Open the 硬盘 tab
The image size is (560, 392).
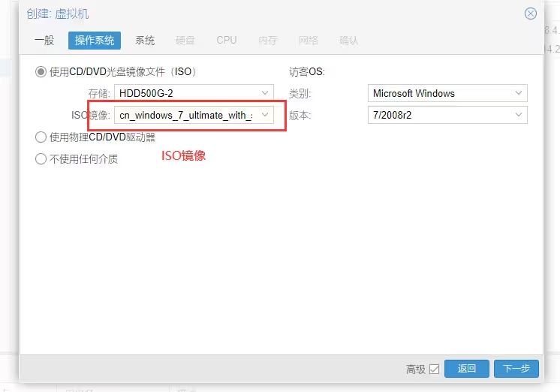tap(185, 41)
